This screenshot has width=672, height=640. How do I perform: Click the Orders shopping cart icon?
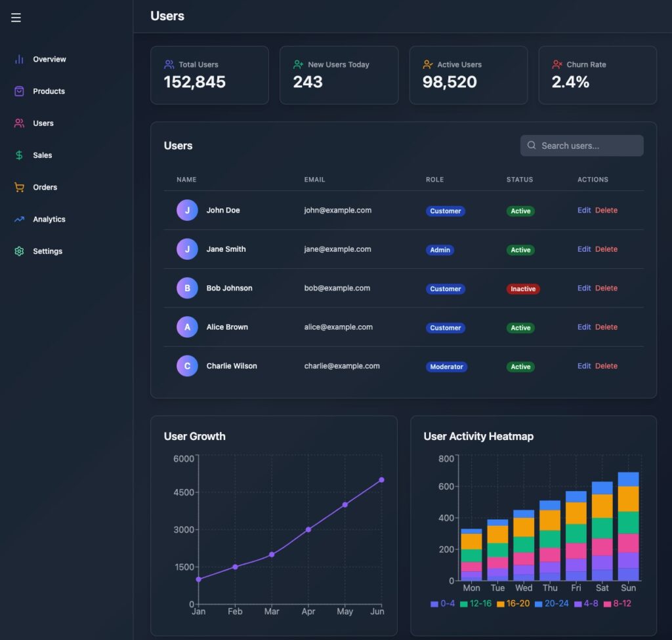pyautogui.click(x=19, y=188)
